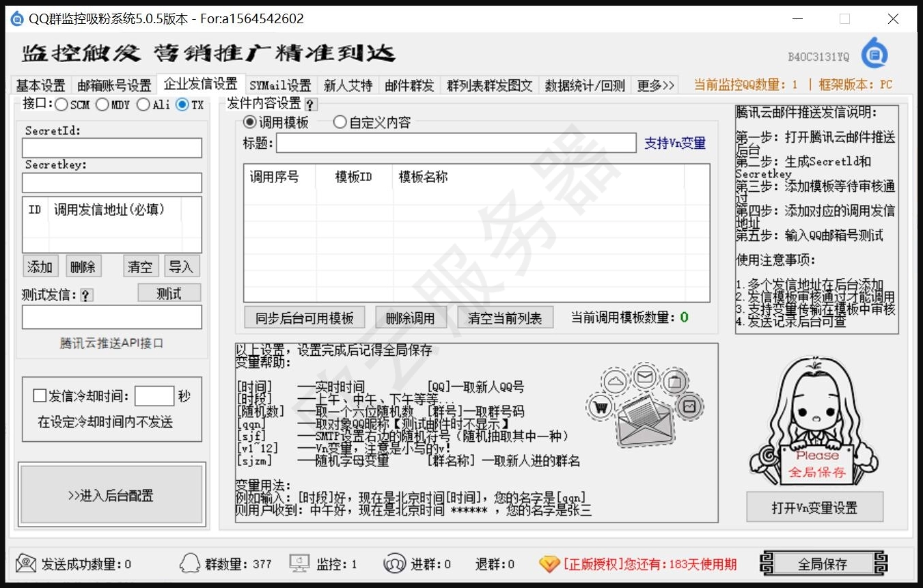Open the 邮件群发 tab

pos(409,85)
